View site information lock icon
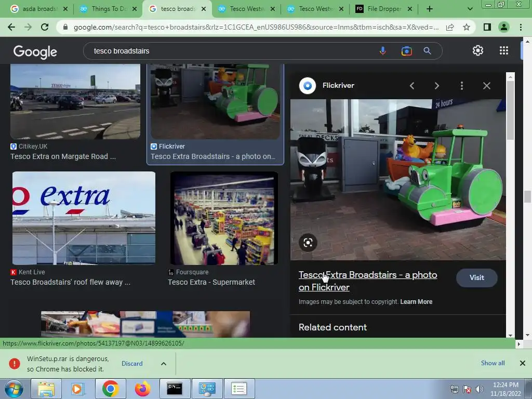The width and height of the screenshot is (532, 399). tap(65, 27)
